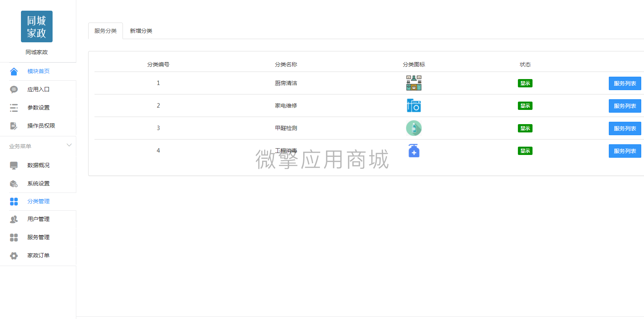
Task: Collapse the 业务菜单 section chevron
Action: click(69, 145)
